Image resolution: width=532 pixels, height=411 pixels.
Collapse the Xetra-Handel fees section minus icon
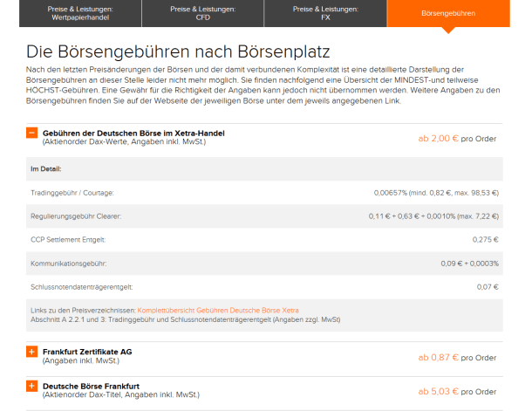(x=32, y=133)
